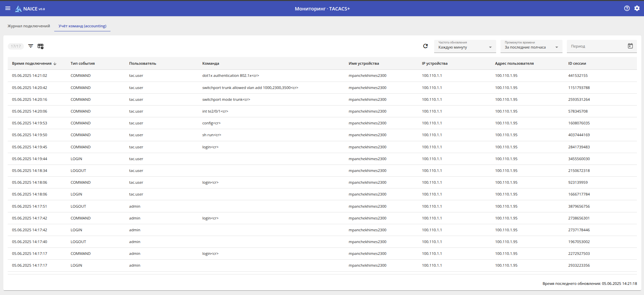Open the help question mark icon

pos(626,8)
